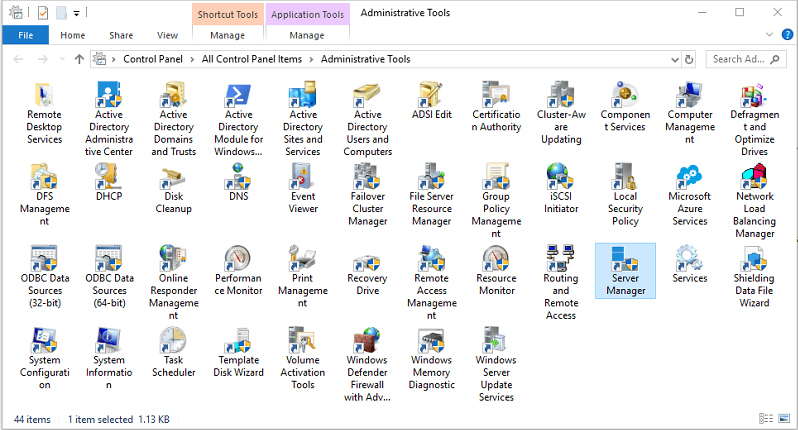Open the address bar history dropdown
Image resolution: width=798 pixels, height=430 pixels.
coord(675,60)
